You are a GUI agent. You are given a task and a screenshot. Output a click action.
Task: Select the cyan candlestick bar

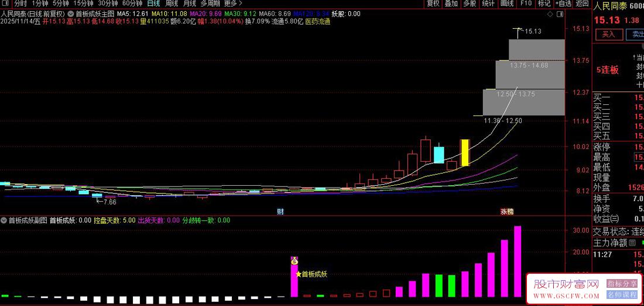click(439, 154)
